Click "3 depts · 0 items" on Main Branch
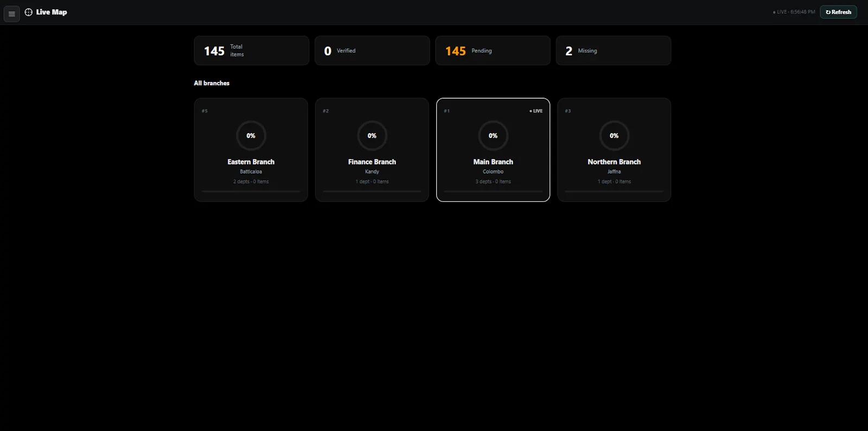This screenshot has width=868, height=431. [493, 181]
